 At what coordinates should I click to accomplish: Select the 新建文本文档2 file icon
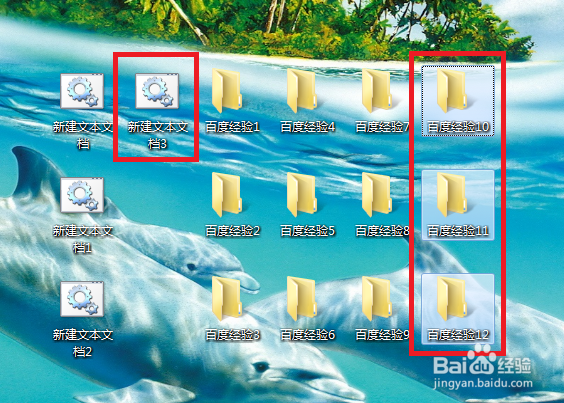[82, 299]
